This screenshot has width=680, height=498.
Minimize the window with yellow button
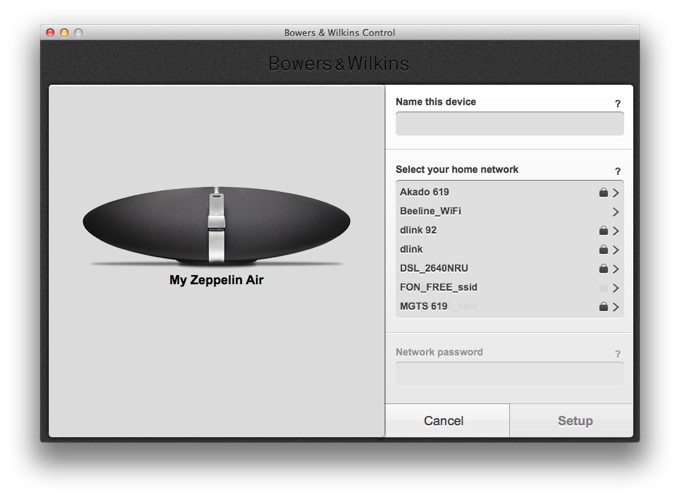tap(64, 33)
